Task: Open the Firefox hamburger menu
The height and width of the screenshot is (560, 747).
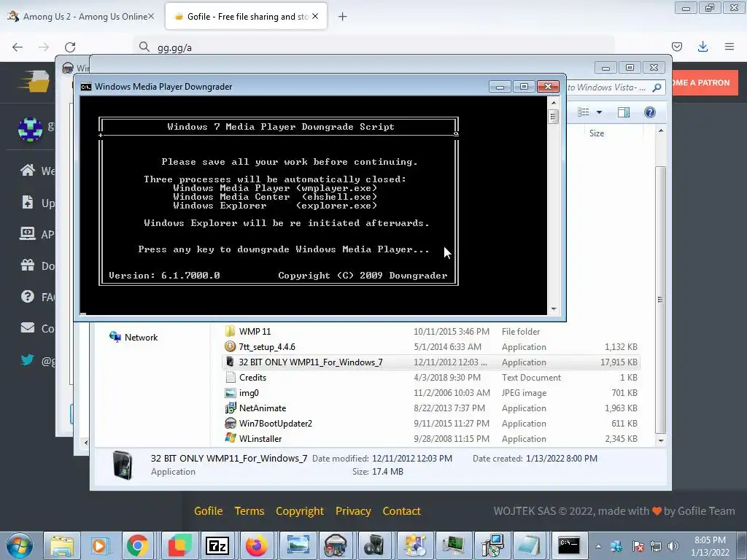Action: click(x=729, y=46)
